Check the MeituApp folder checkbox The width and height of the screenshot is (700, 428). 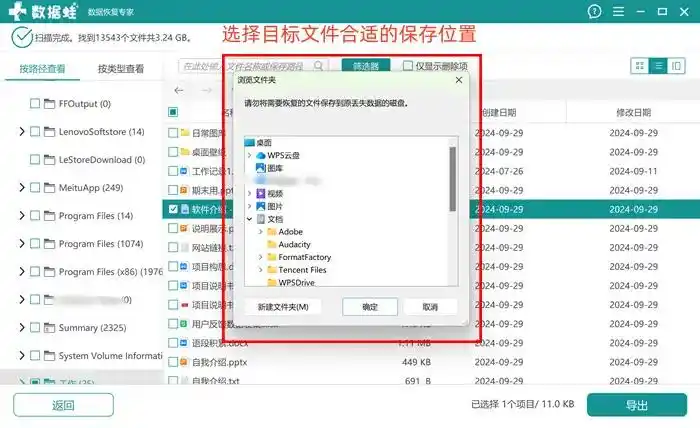click(x=35, y=187)
